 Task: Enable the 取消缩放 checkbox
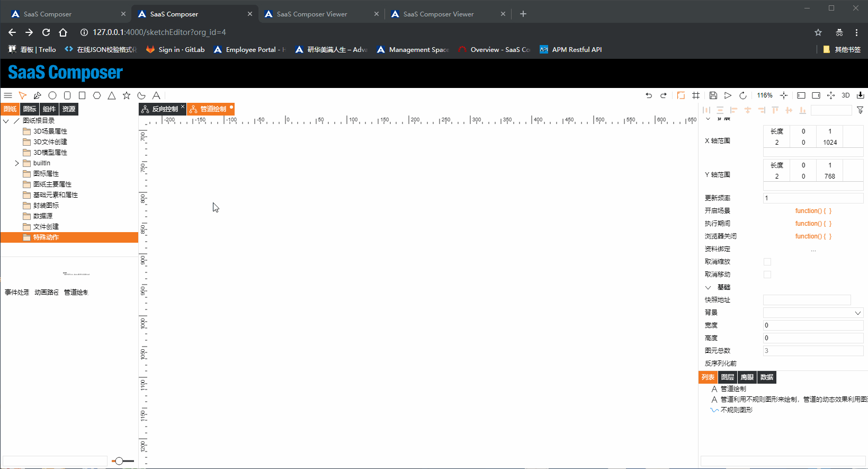(x=767, y=262)
